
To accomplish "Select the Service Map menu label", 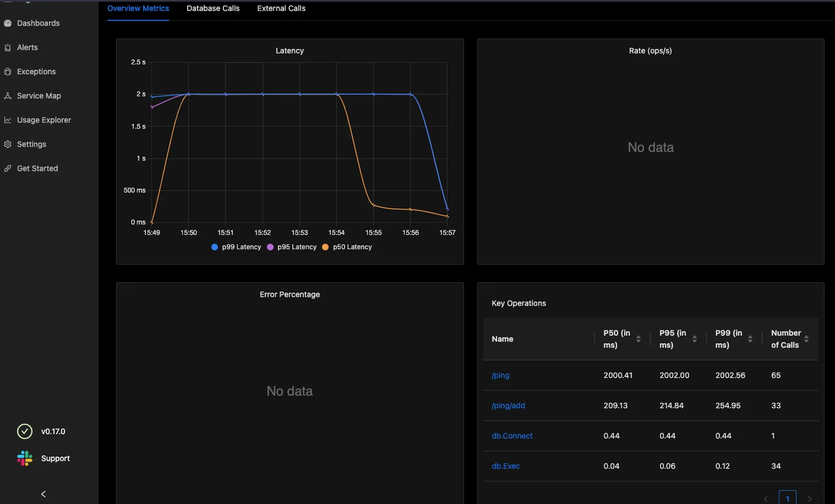I will click(x=39, y=96).
